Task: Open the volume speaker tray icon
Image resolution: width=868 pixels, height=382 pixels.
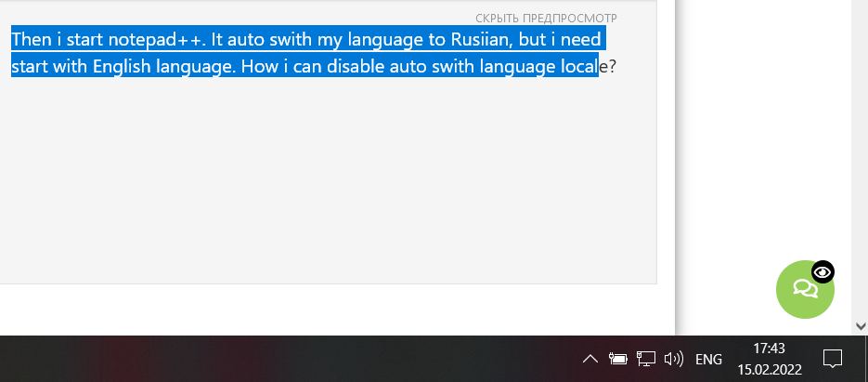Action: point(673,359)
